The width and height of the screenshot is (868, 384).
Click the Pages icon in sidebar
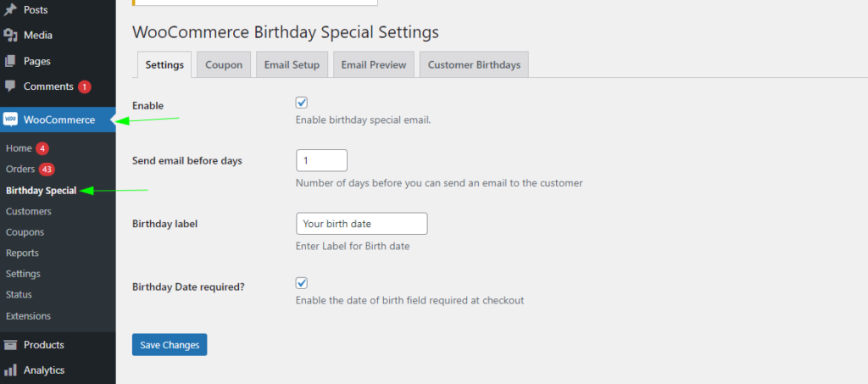pos(10,61)
